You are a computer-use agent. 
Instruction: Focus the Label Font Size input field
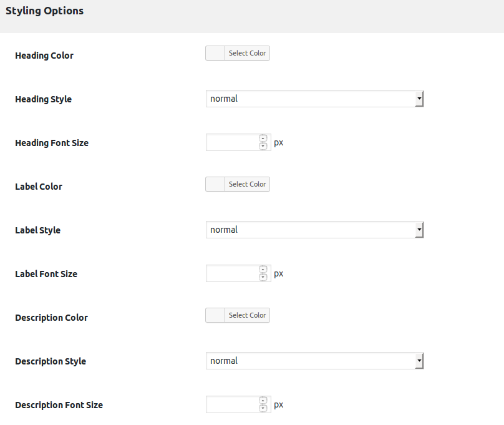[x=233, y=273]
